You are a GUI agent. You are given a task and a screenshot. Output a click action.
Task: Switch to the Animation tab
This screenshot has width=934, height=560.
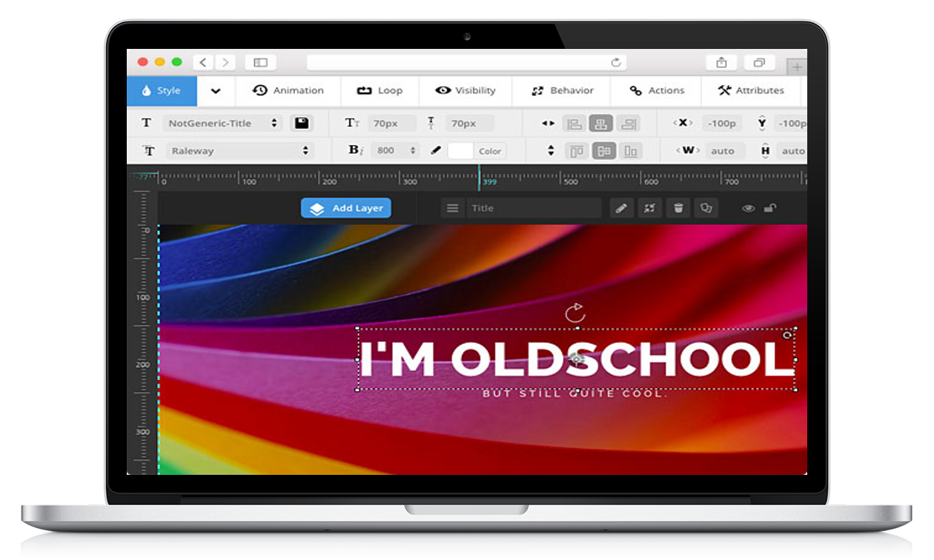coord(288,90)
